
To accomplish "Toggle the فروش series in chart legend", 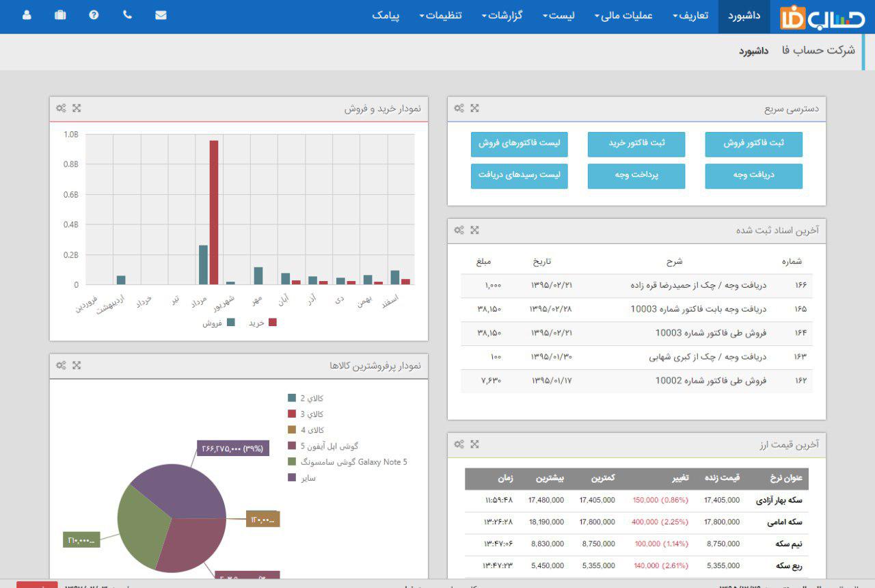I will 219,323.
